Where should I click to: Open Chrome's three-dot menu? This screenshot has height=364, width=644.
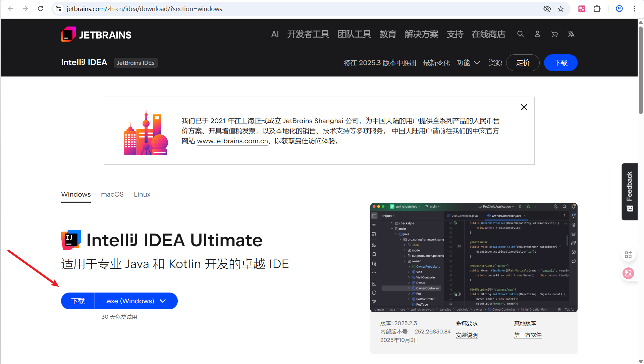[634, 9]
